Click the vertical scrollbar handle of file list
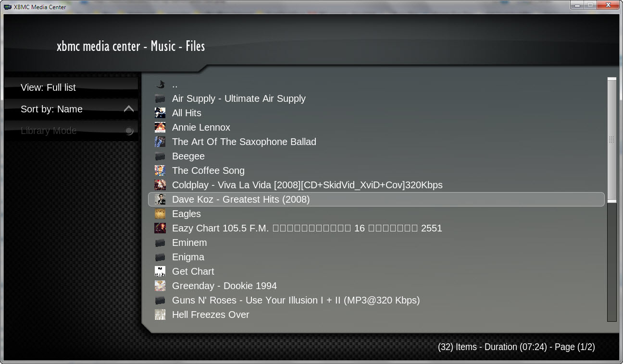The height and width of the screenshot is (364, 623). pos(611,139)
